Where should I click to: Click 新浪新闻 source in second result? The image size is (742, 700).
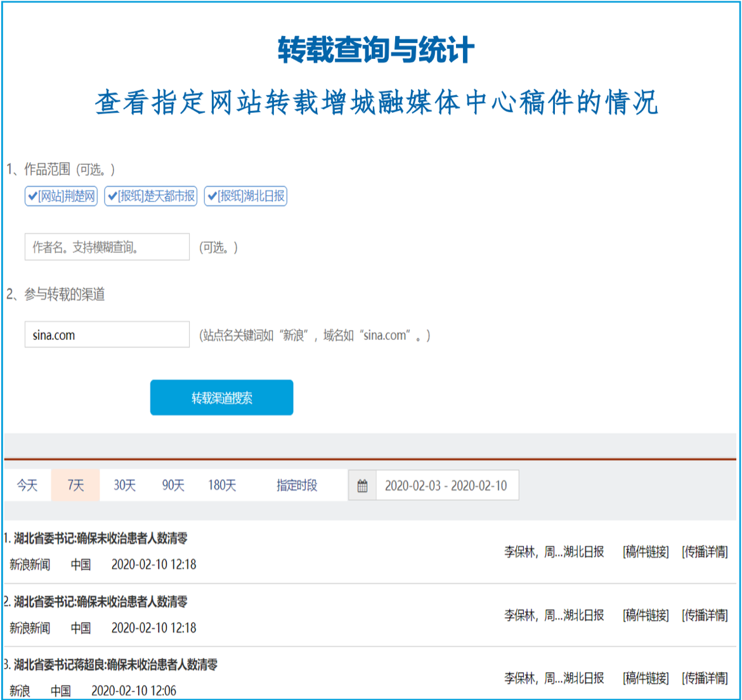[x=30, y=628]
